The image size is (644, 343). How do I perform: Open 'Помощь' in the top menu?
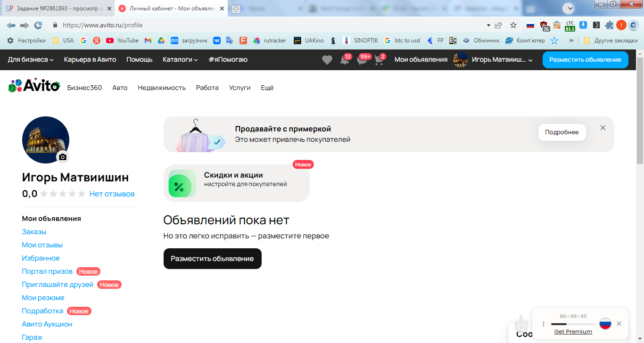(140, 60)
